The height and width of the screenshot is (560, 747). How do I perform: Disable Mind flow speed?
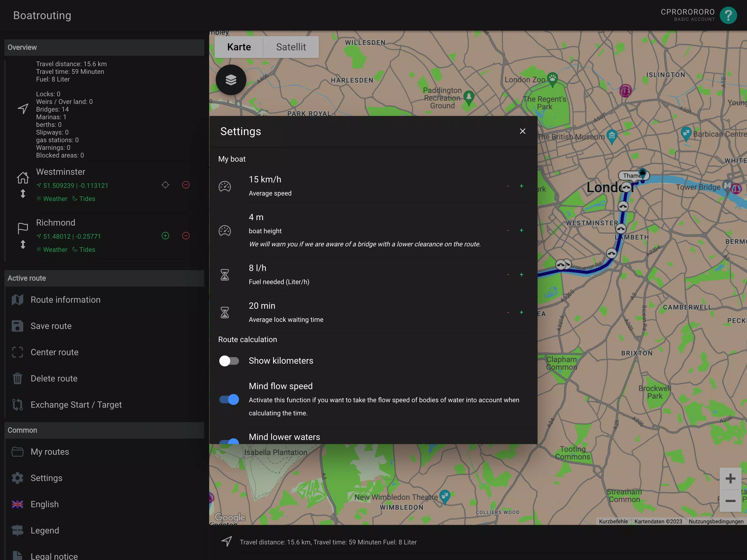pos(229,399)
